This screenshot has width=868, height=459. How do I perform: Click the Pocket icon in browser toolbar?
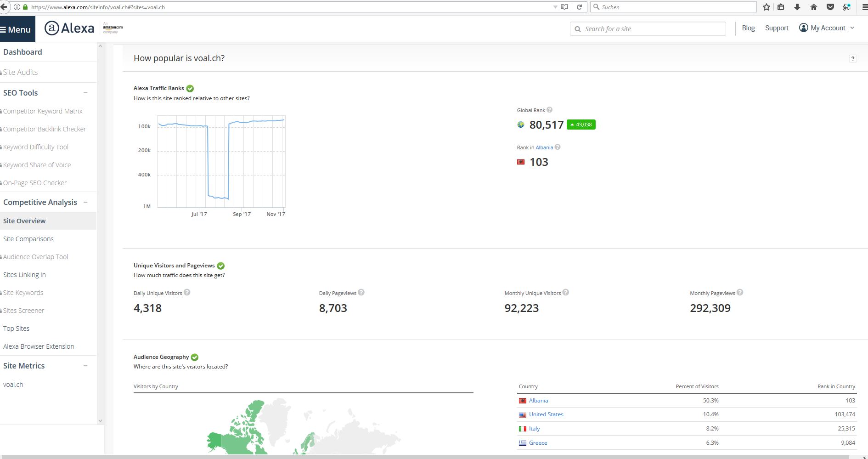pyautogui.click(x=830, y=7)
